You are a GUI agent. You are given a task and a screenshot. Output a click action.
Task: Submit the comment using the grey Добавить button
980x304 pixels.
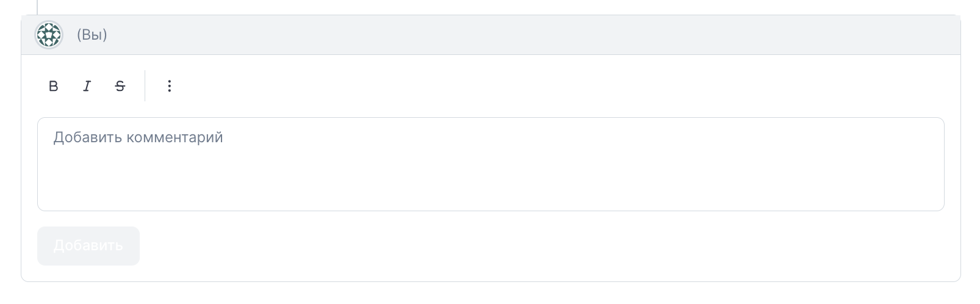tap(88, 246)
